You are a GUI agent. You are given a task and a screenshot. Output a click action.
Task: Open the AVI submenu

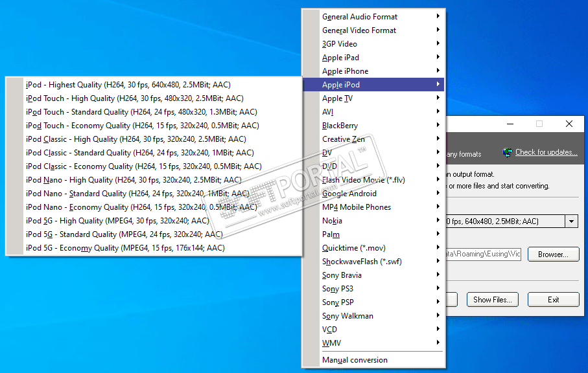point(373,112)
